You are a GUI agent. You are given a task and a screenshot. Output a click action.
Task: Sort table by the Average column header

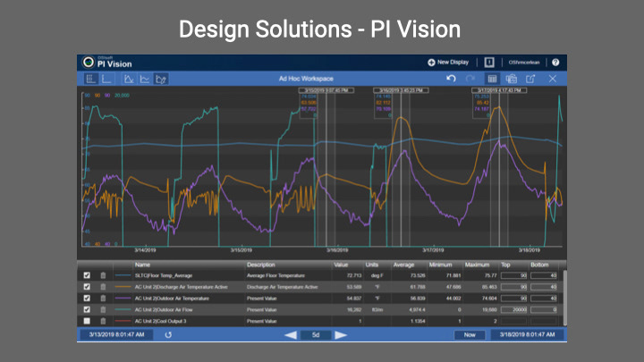pos(403,265)
